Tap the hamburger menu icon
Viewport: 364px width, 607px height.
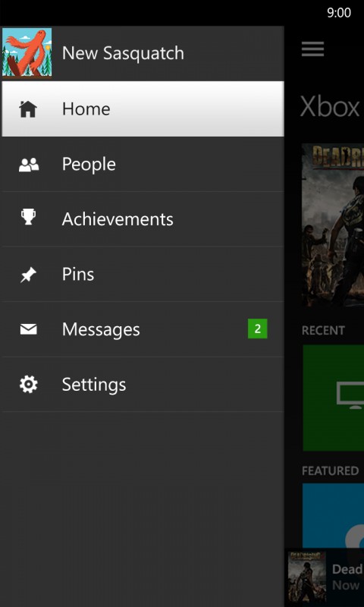(312, 49)
